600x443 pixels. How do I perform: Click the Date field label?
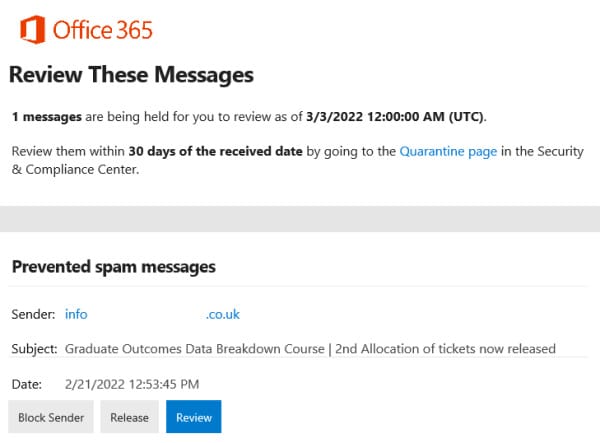click(x=28, y=383)
